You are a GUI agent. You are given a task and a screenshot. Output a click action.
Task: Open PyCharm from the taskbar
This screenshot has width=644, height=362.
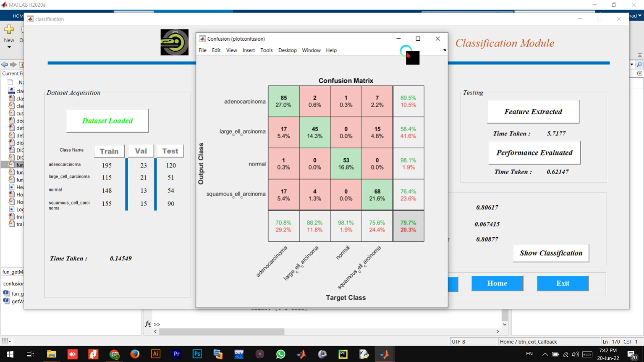[343, 354]
